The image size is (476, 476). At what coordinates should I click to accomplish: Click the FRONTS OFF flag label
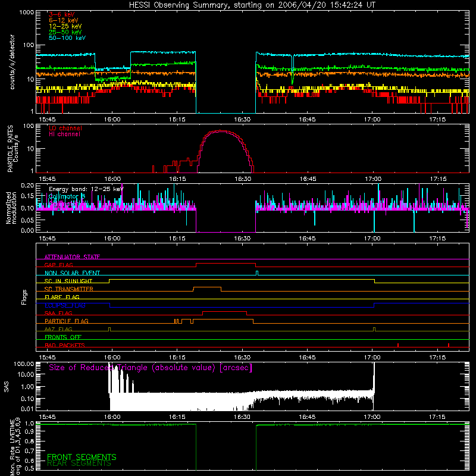63,337
